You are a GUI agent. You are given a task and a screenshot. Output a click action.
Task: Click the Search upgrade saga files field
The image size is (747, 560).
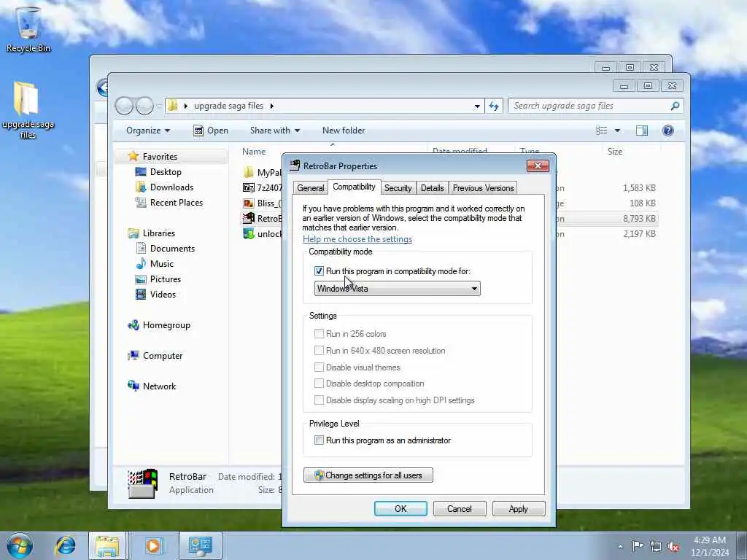tap(595, 106)
